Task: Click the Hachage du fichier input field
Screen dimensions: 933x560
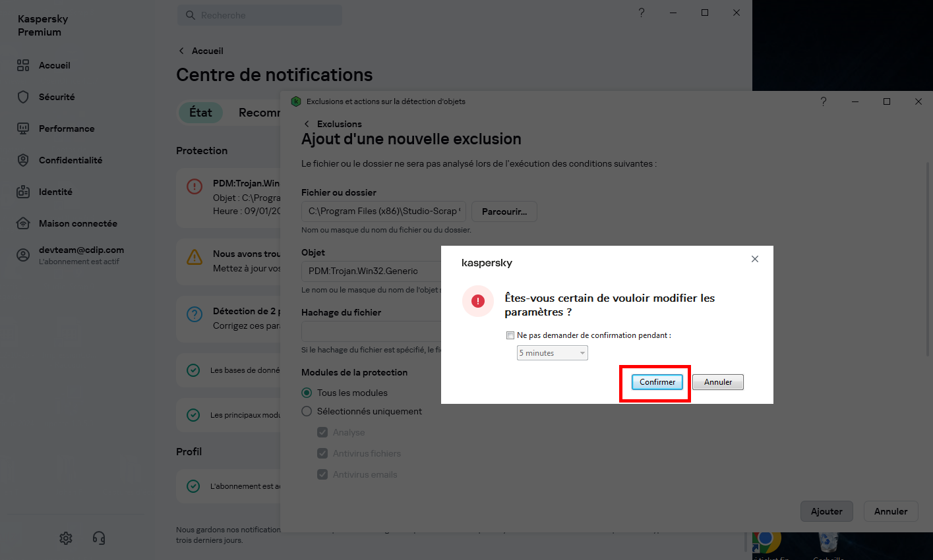Action: 371,331
